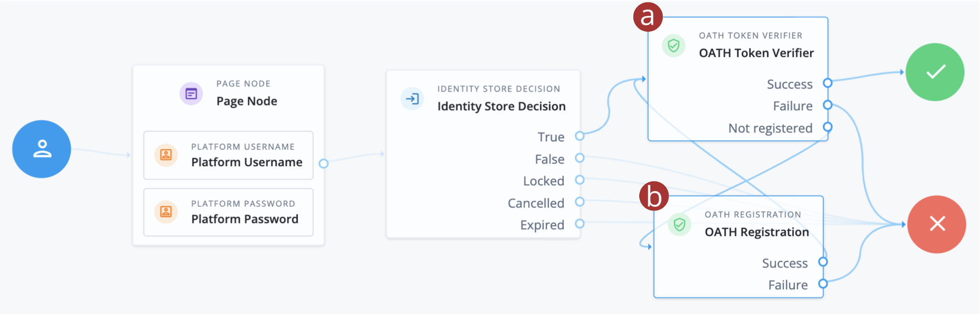Select the Not registered output on OATH Token Verifier
This screenshot has width=980, height=314.
pos(828,127)
